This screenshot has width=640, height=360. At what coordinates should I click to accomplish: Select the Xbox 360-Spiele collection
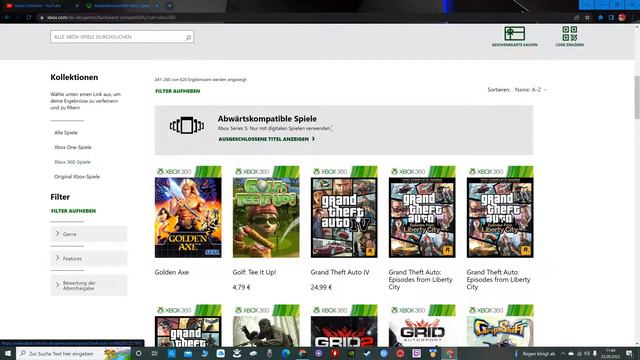[x=72, y=162]
